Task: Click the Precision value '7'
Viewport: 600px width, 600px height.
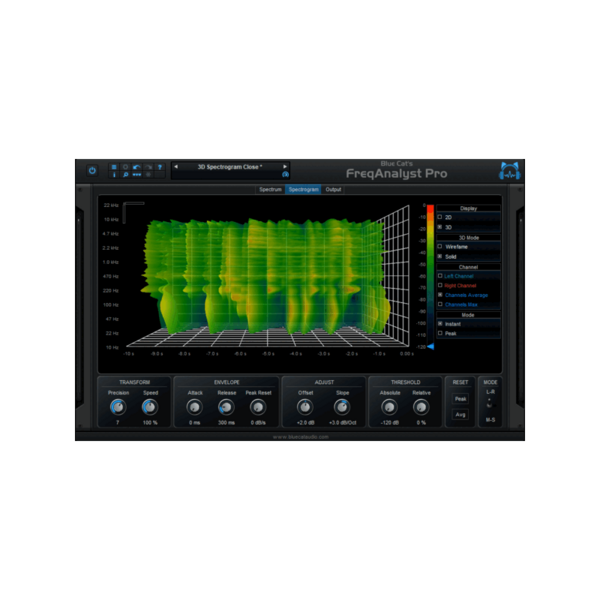Action: pos(117,423)
